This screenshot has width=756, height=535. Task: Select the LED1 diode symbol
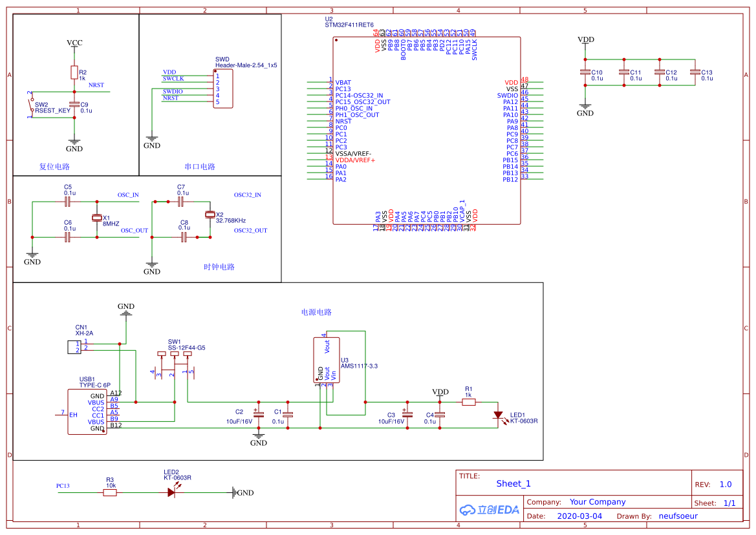(x=499, y=416)
